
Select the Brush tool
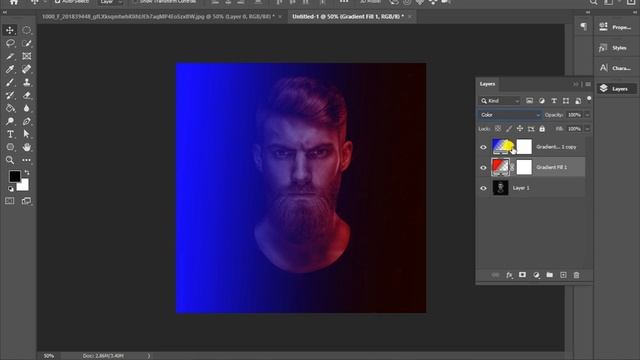(x=10, y=82)
